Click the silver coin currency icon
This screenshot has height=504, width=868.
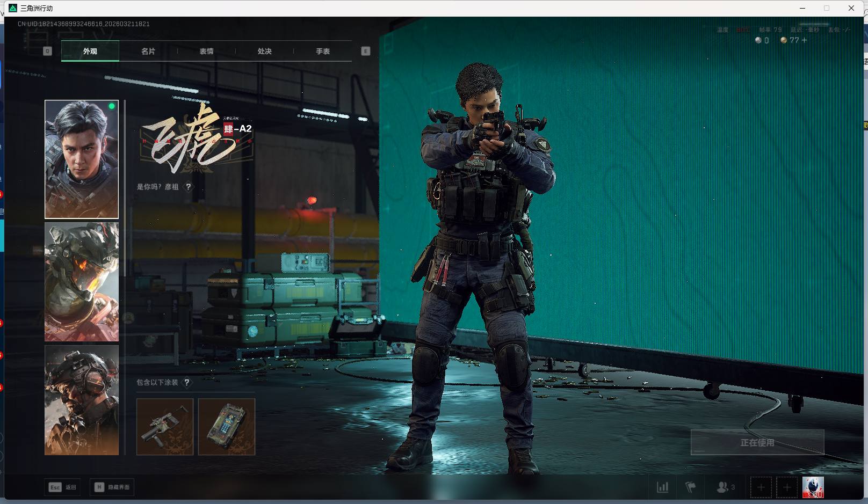[758, 40]
